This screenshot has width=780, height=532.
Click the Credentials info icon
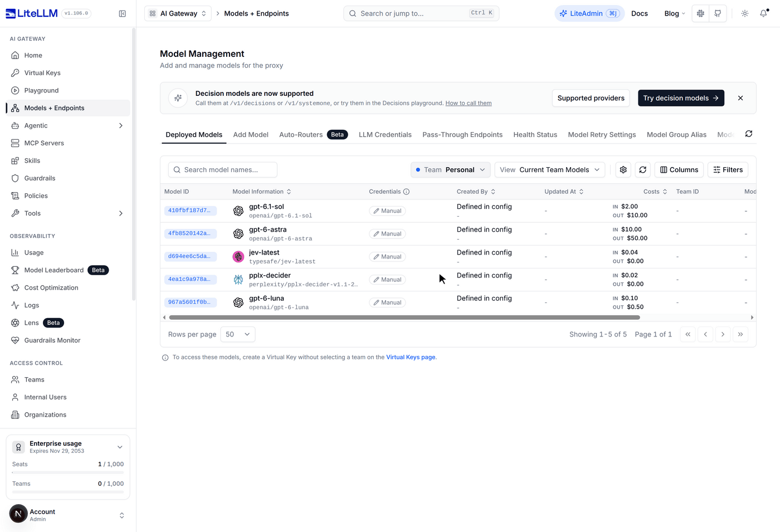pyautogui.click(x=406, y=192)
